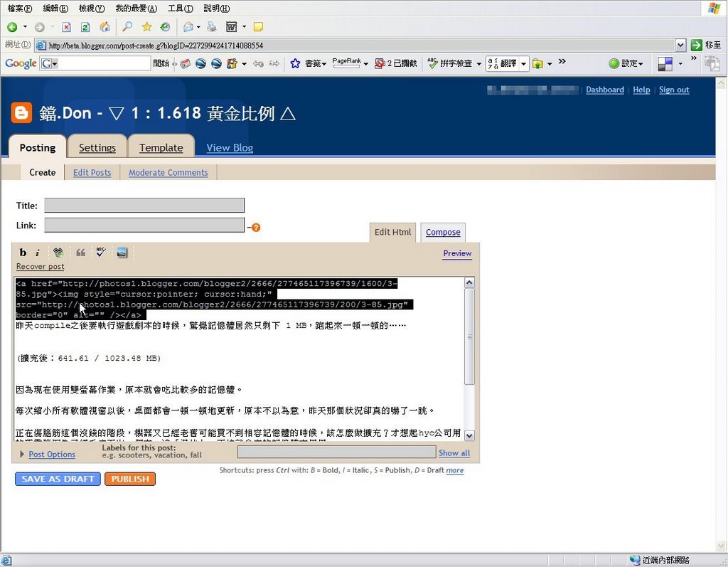Open the 拼字檢查 dropdown arrow
Screen dimensions: 728x567
coord(478,63)
